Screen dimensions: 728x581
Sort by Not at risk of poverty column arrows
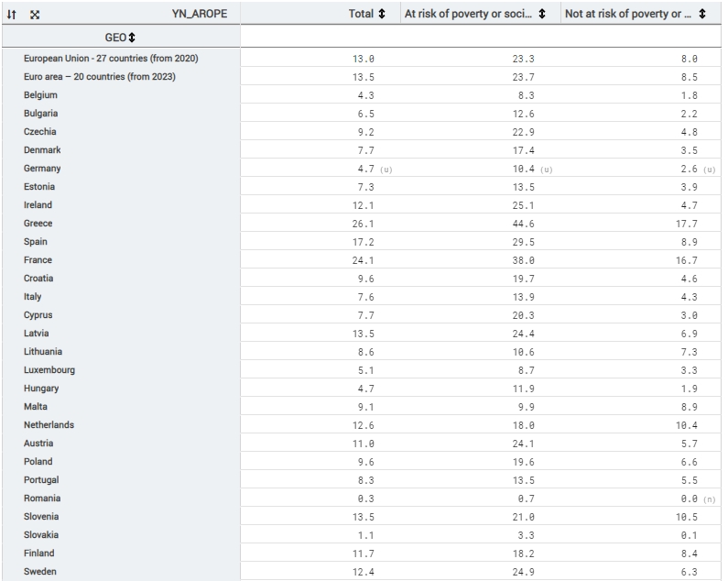coord(702,14)
